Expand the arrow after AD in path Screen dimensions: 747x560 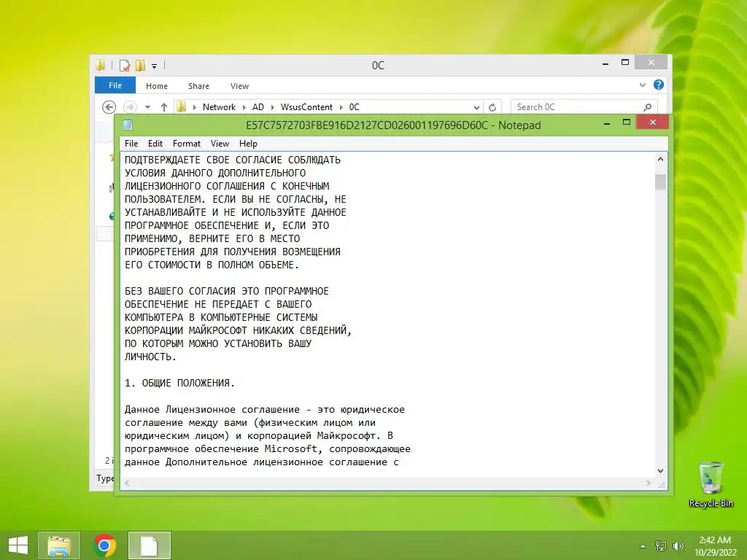[273, 107]
